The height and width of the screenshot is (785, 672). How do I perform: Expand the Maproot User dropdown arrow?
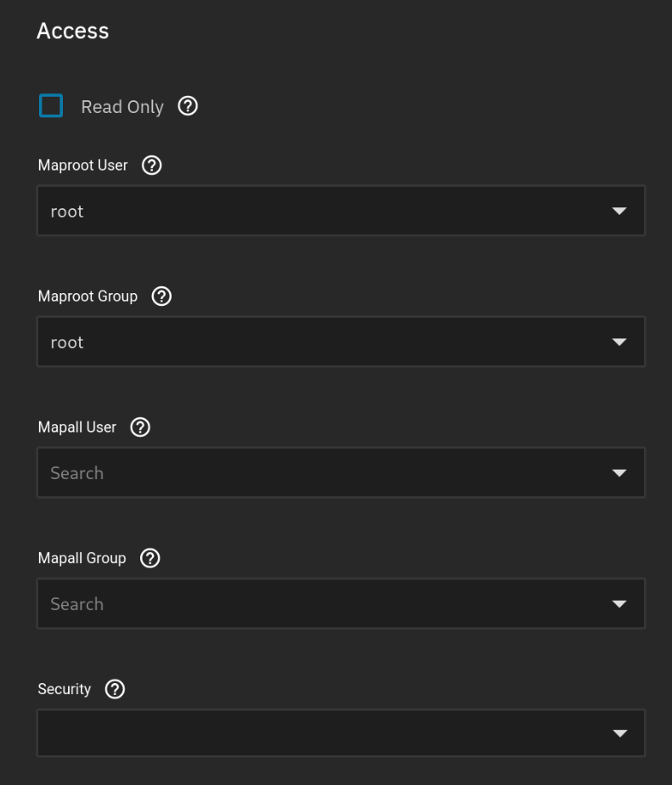[619, 212]
